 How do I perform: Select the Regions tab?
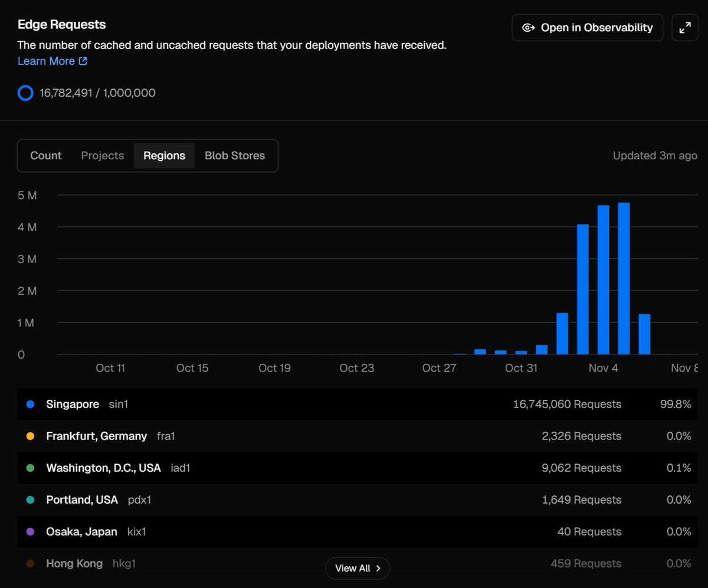165,156
